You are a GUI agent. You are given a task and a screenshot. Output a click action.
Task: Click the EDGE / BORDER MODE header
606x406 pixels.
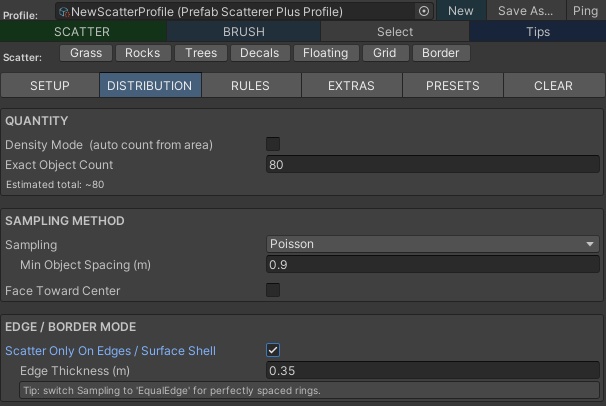(x=71, y=327)
